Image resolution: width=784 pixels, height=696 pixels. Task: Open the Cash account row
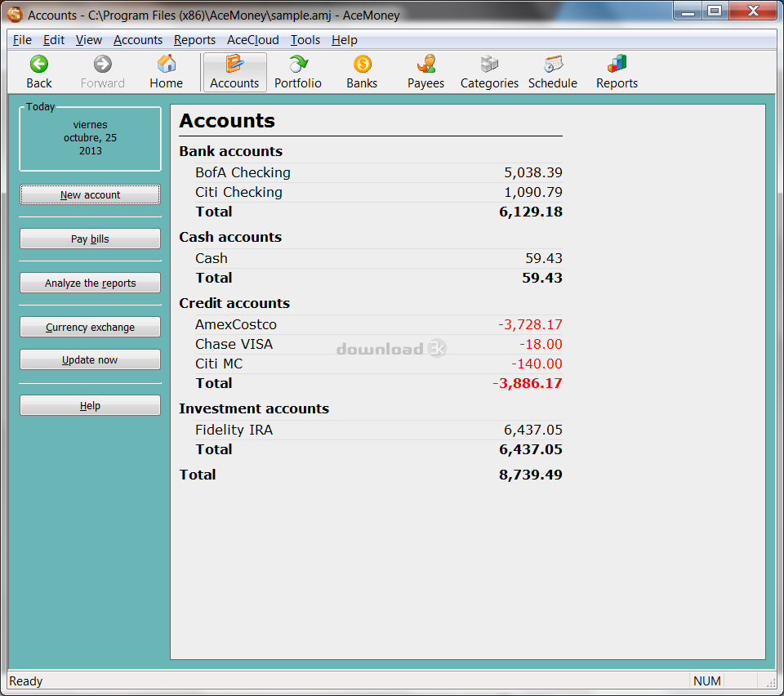pos(378,258)
